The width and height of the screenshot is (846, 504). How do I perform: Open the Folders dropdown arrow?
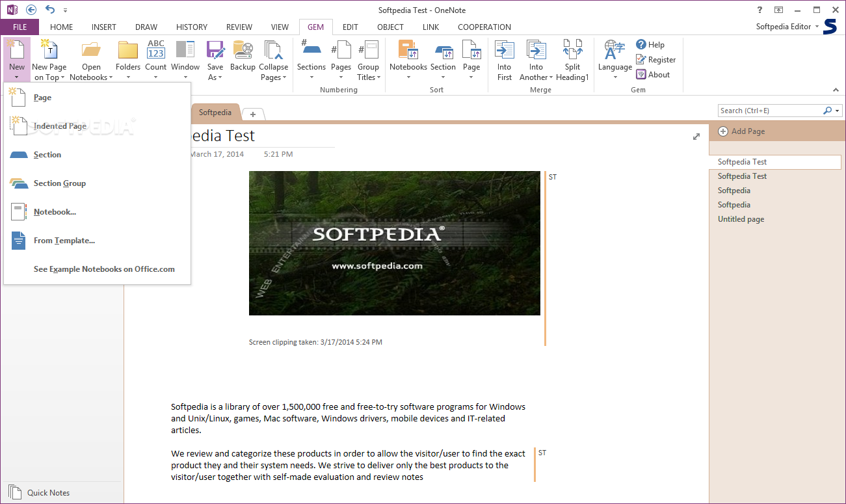[128, 77]
